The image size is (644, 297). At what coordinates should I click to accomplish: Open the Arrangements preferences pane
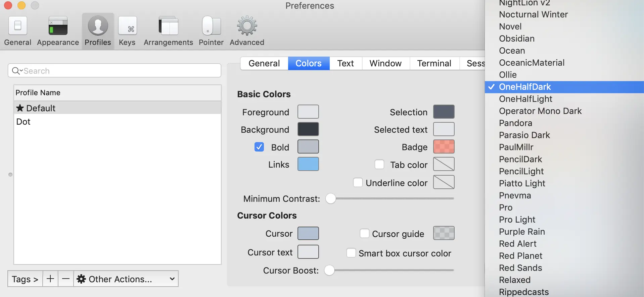coord(168,31)
